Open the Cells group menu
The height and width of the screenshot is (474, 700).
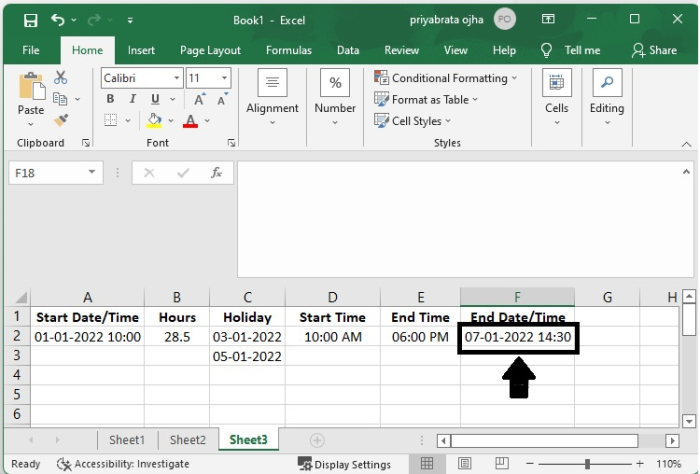tap(557, 98)
